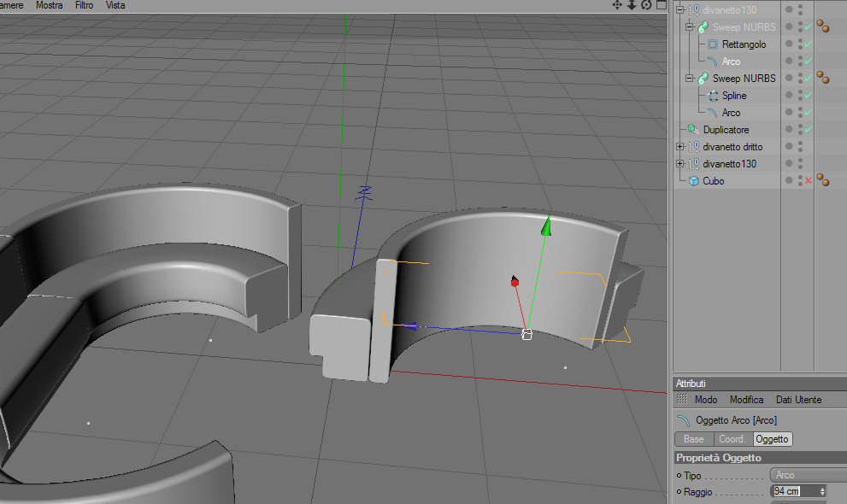
Task: Click the Duplicatore object icon
Action: pyautogui.click(x=693, y=130)
